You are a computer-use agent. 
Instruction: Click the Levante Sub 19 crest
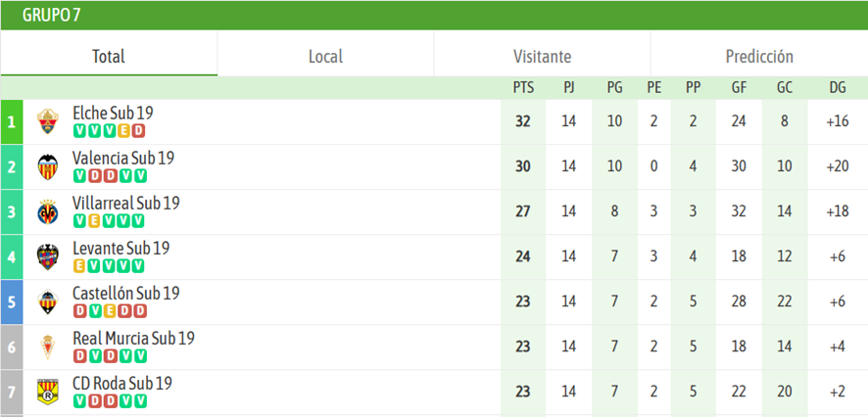point(48,257)
